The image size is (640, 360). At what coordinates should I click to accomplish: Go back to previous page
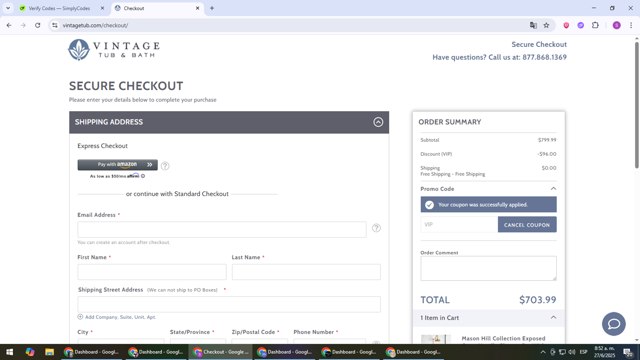tap(9, 25)
